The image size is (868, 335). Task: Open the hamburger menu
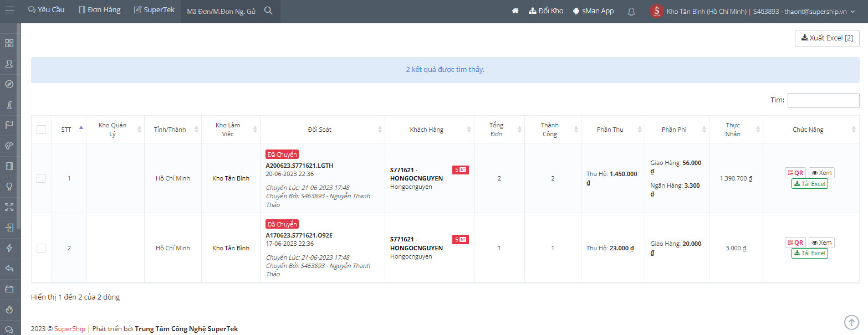(x=9, y=11)
